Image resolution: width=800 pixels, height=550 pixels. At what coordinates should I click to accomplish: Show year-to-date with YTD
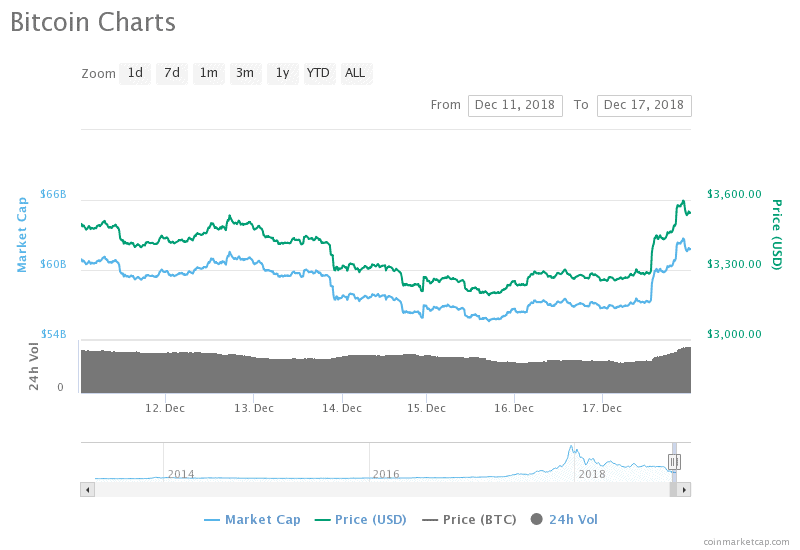click(x=319, y=73)
